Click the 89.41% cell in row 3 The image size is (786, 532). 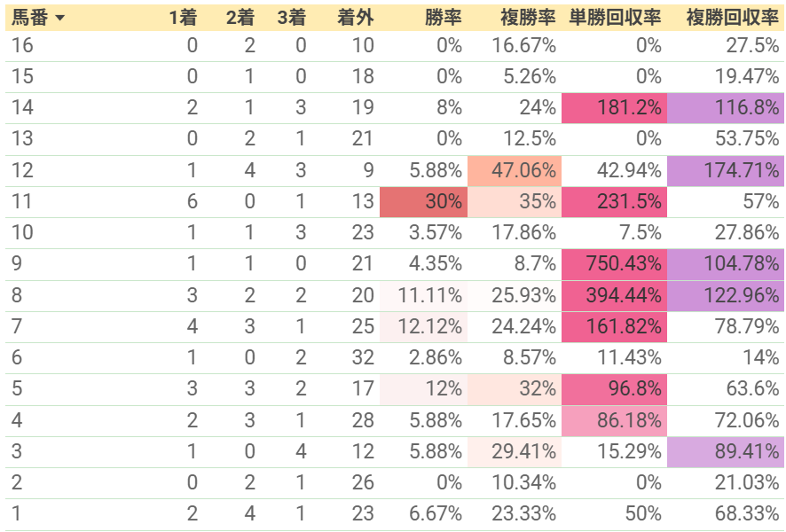tap(726, 451)
